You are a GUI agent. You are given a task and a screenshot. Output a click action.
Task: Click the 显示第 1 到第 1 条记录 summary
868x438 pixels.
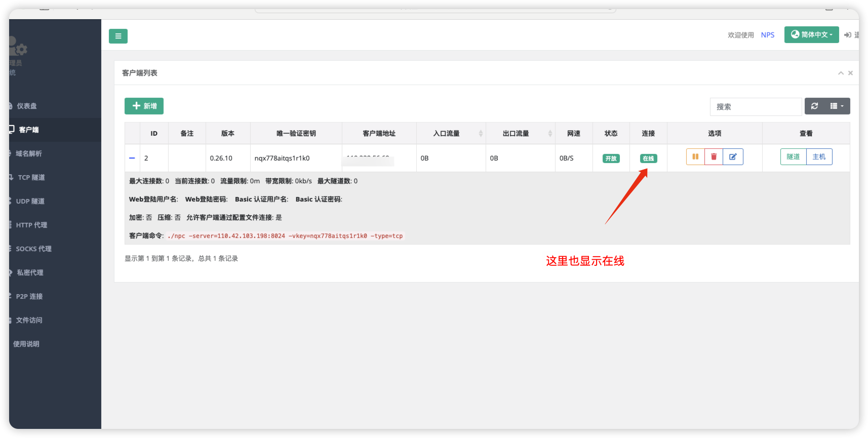tap(181, 258)
